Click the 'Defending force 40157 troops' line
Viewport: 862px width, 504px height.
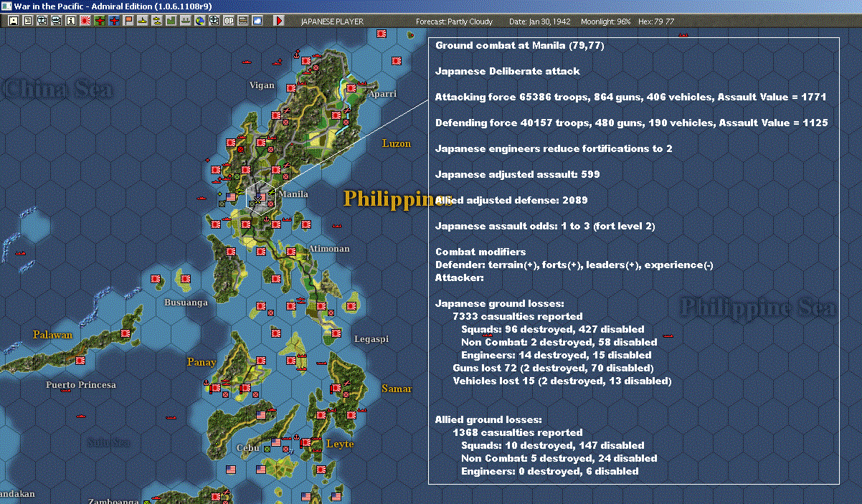pyautogui.click(x=631, y=123)
